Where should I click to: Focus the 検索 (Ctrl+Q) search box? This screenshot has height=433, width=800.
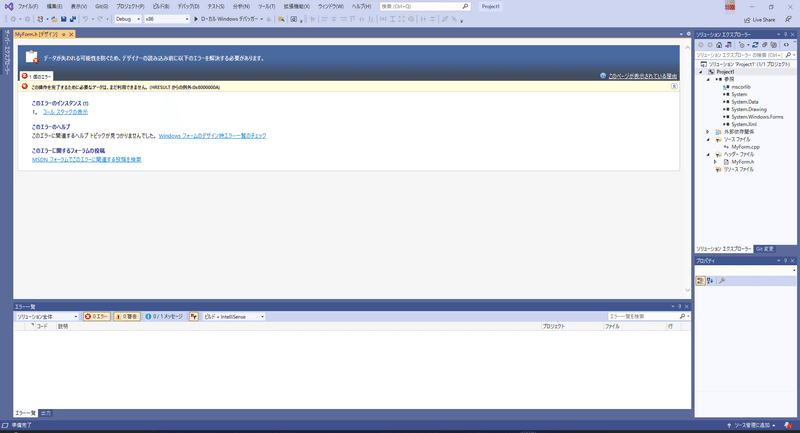425,7
